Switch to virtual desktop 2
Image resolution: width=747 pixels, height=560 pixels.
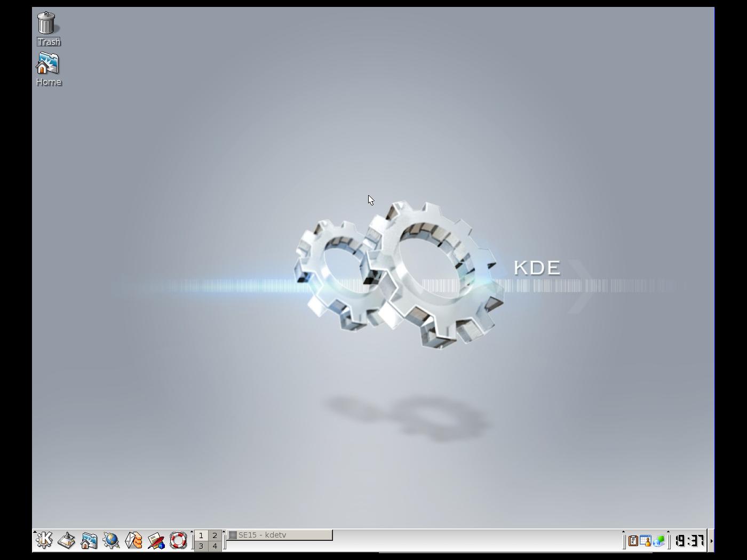215,535
